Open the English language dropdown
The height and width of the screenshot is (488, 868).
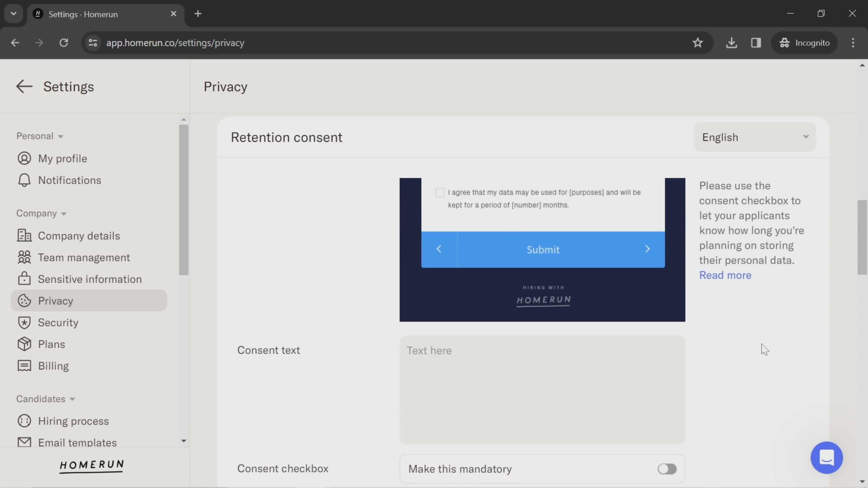tap(755, 137)
